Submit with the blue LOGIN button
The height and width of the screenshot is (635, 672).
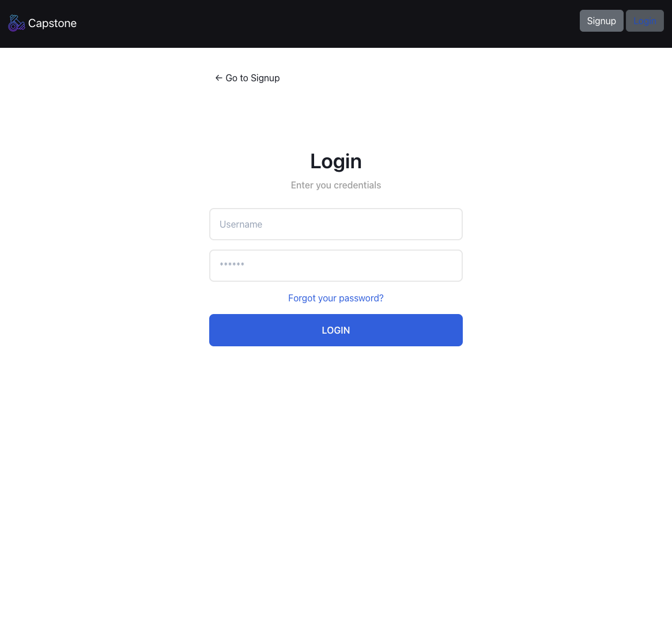(335, 330)
